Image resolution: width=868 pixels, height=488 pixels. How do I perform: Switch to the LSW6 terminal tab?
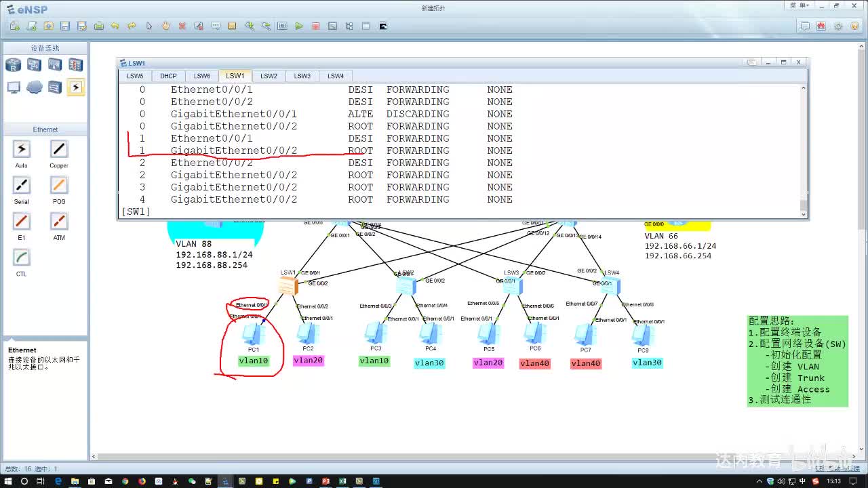[x=202, y=76]
